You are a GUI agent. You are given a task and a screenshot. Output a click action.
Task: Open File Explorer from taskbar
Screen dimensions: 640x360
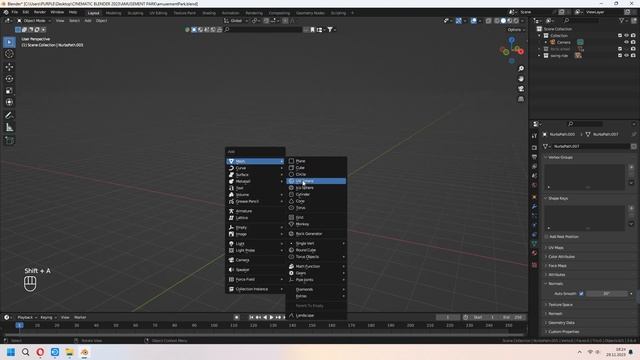click(x=69, y=352)
